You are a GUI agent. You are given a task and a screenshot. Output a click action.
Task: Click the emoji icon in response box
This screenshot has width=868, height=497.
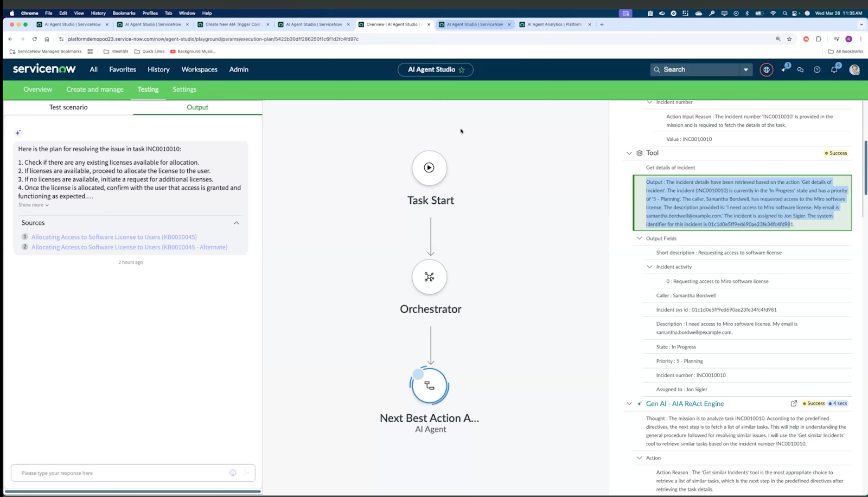[x=233, y=473]
